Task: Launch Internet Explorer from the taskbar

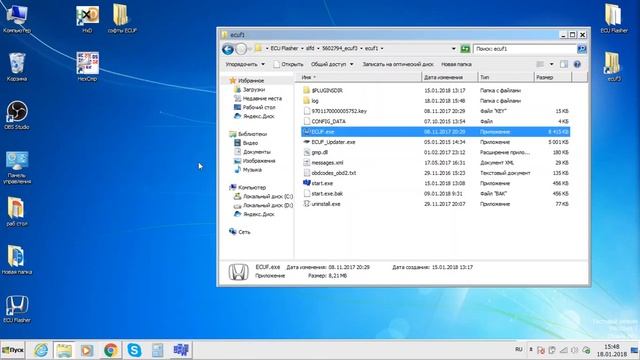Action: [x=41, y=350]
